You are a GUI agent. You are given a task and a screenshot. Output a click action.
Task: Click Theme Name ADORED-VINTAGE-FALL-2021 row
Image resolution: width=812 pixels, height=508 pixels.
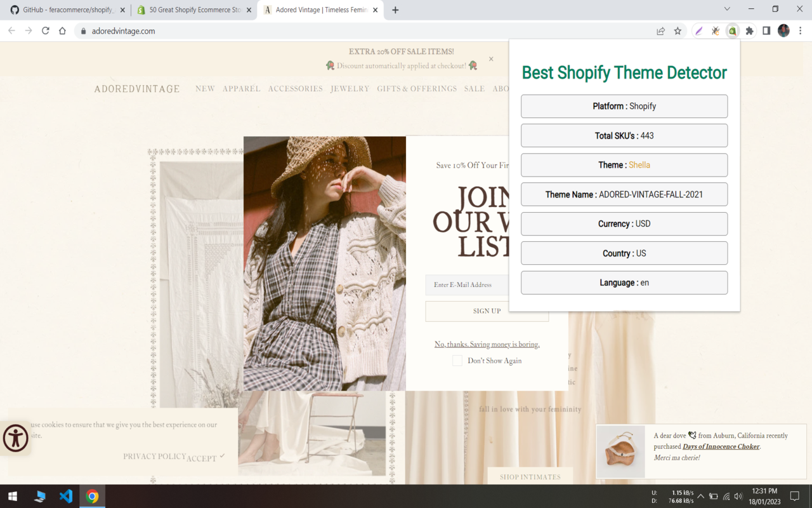click(624, 194)
